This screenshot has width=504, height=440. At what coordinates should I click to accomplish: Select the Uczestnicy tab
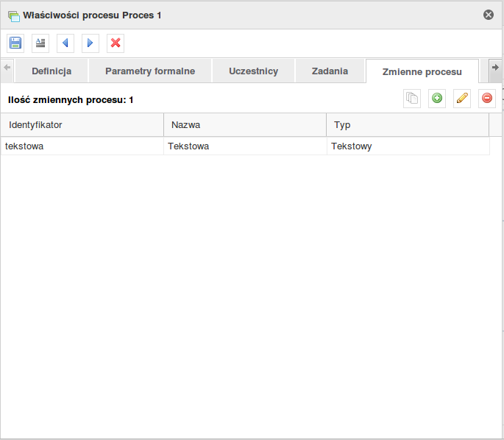[253, 71]
